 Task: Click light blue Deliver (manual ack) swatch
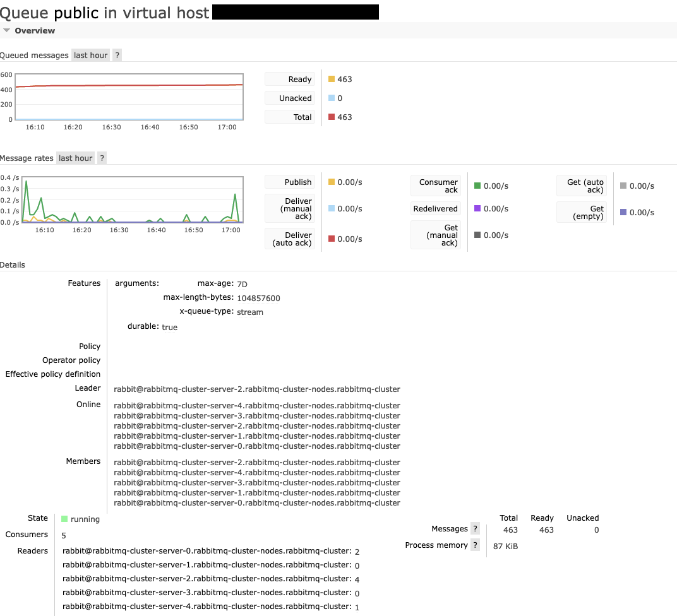(332, 208)
